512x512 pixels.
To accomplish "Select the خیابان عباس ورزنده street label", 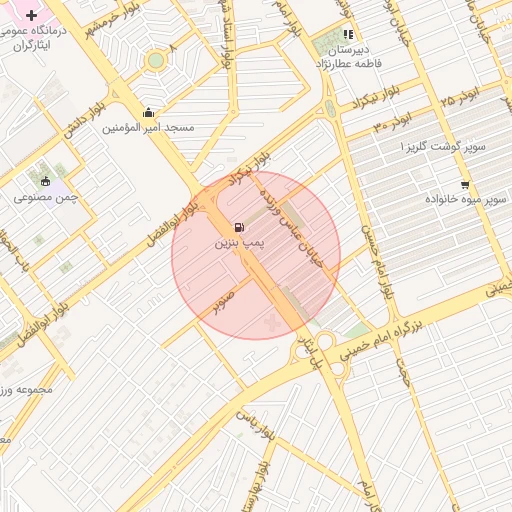I will coord(291,230).
